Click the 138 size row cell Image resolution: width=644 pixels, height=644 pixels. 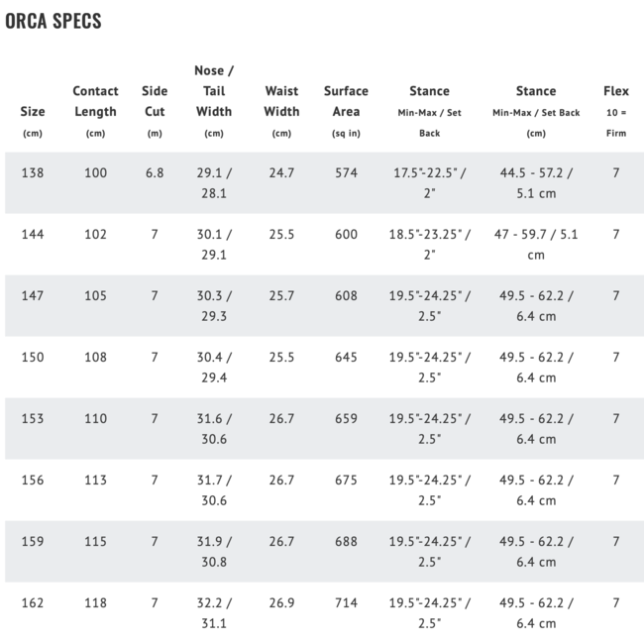(33, 172)
